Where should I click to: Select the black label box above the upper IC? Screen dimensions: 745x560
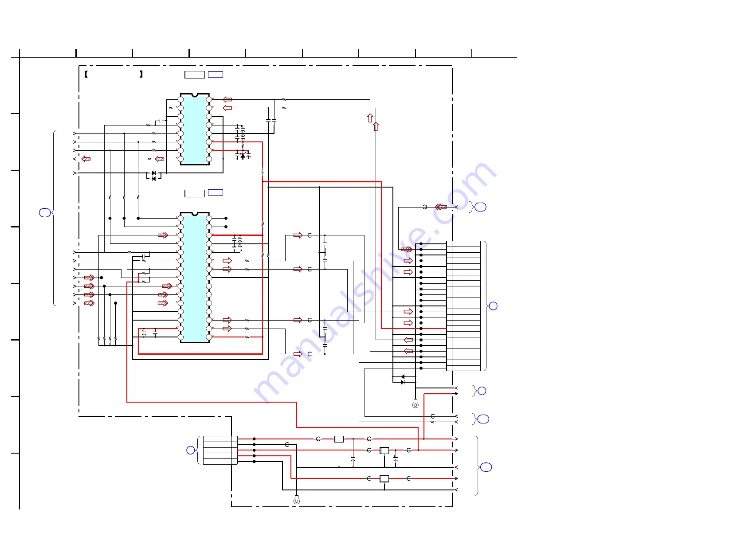point(195,75)
